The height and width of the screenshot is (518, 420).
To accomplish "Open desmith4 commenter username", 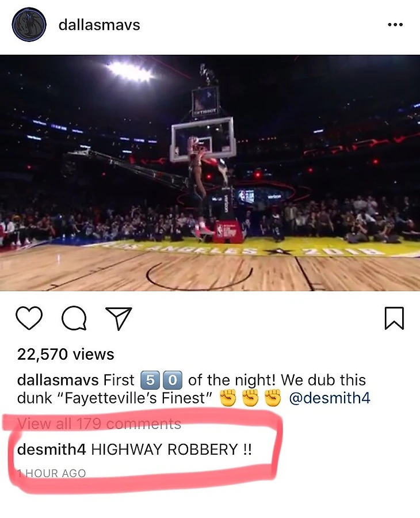I will 52,450.
